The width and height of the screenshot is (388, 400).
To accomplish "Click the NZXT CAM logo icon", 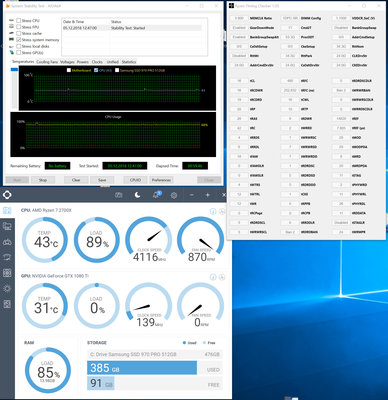I will click(7, 195).
